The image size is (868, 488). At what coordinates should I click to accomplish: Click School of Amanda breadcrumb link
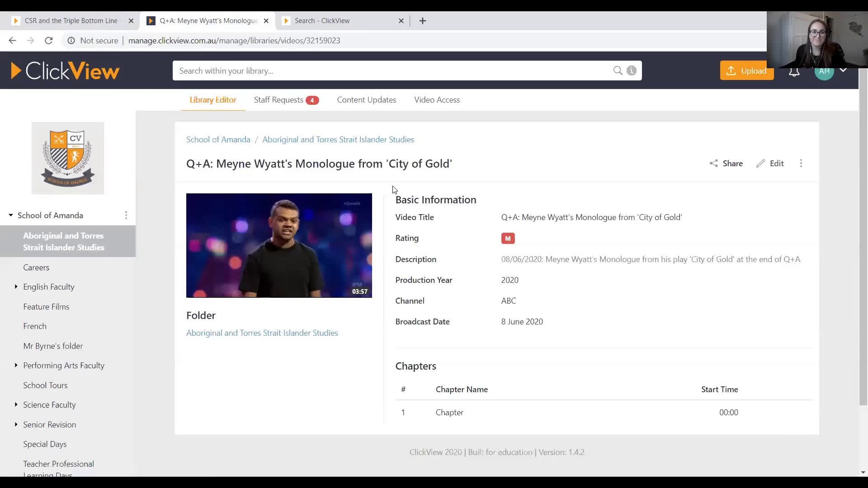pos(218,140)
